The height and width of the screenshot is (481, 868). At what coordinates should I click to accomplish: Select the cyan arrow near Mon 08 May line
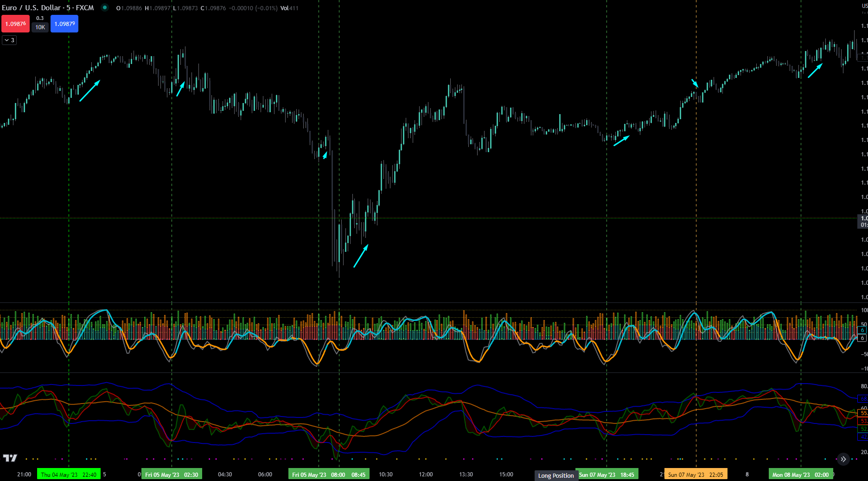tap(815, 71)
